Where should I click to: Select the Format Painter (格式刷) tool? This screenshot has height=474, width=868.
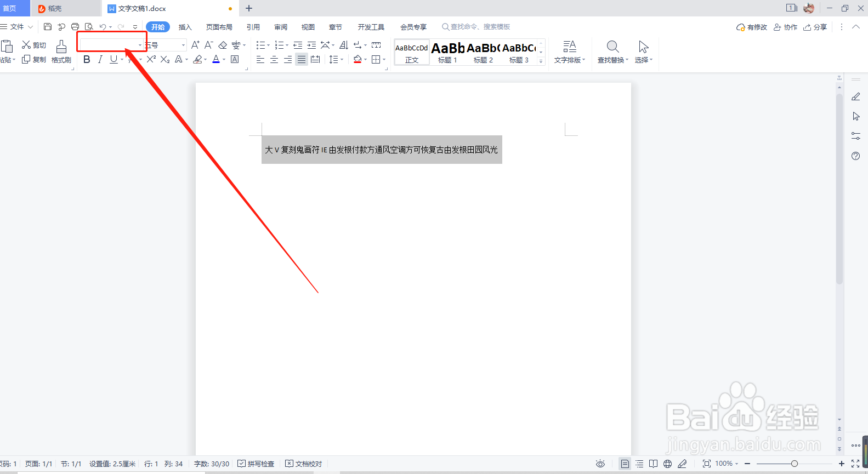click(61, 52)
